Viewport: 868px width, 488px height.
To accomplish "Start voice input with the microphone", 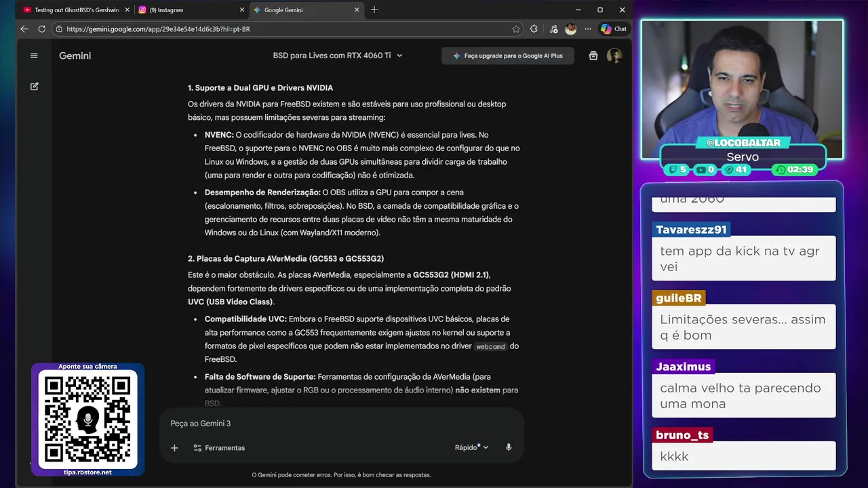I will coord(509,447).
